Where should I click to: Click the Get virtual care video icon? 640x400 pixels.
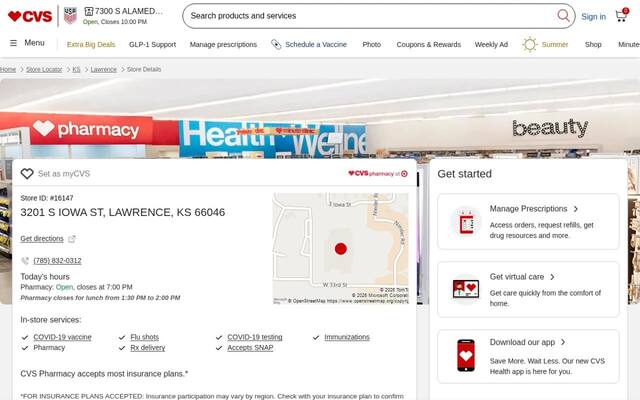[466, 289]
